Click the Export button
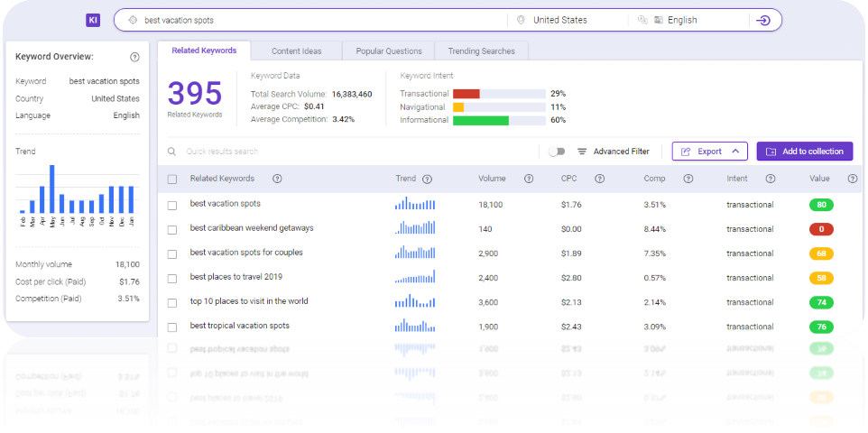 (710, 152)
